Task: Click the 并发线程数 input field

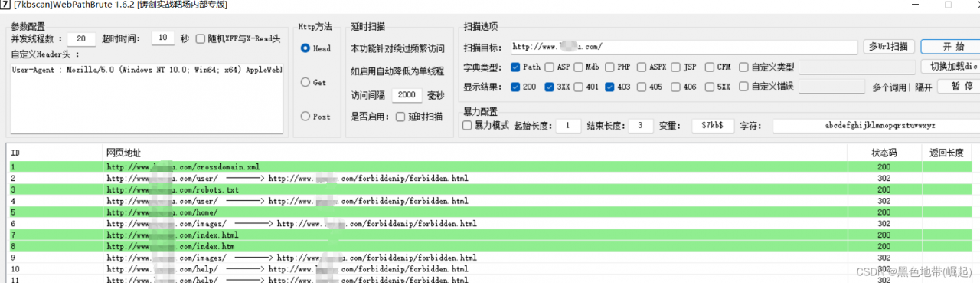Action: click(x=81, y=38)
